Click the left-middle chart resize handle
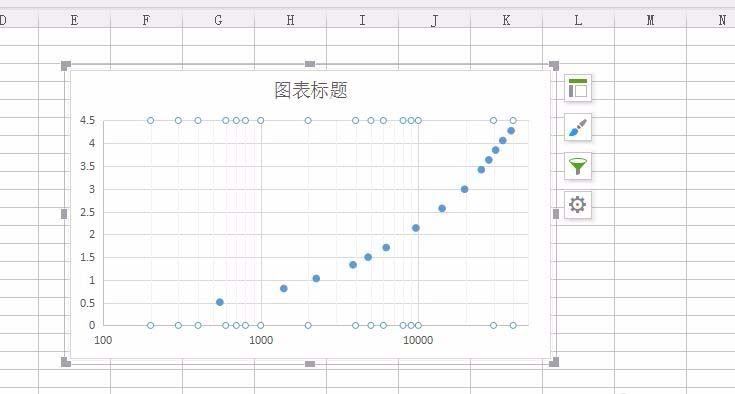The width and height of the screenshot is (735, 394). pyautogui.click(x=64, y=214)
